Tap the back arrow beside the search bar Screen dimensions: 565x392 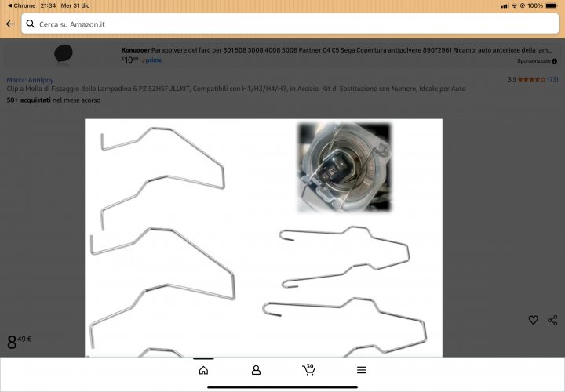(x=10, y=24)
